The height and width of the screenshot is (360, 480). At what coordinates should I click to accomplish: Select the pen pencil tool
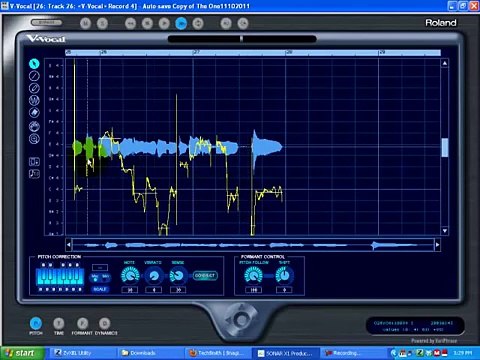[34, 88]
